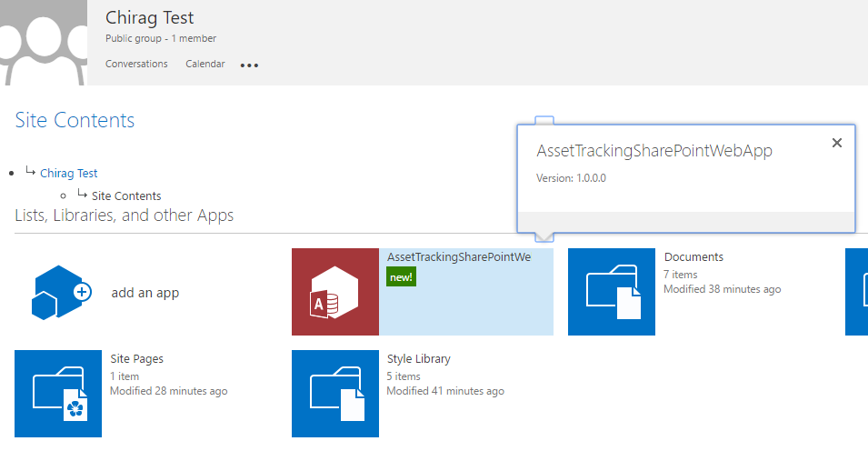Click the add an app text link

coord(145,293)
